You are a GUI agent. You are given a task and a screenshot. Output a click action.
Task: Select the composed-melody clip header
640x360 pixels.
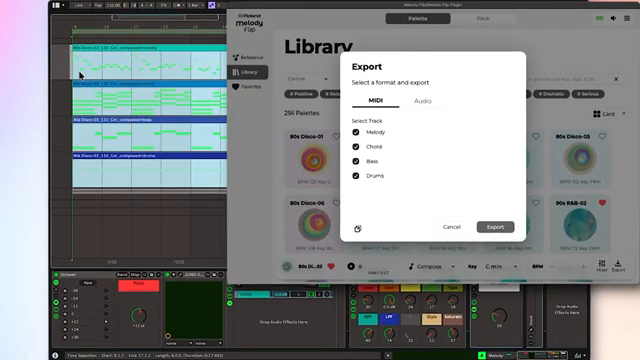(149, 48)
